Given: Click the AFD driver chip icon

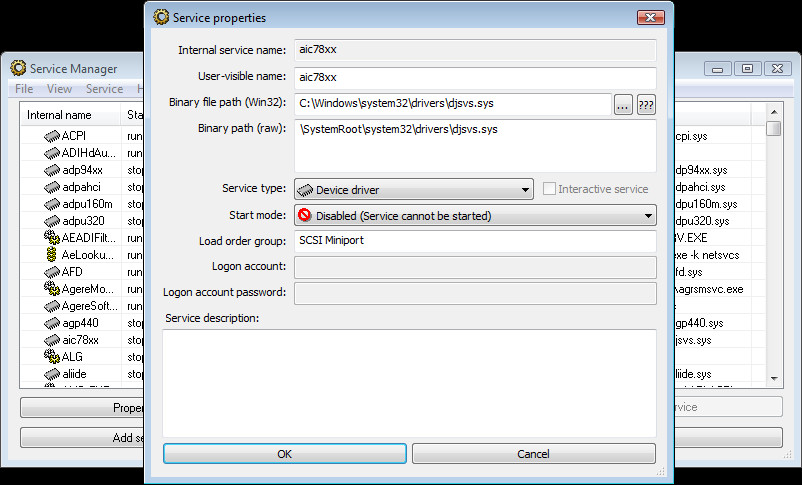Looking at the screenshot, I should [x=52, y=272].
